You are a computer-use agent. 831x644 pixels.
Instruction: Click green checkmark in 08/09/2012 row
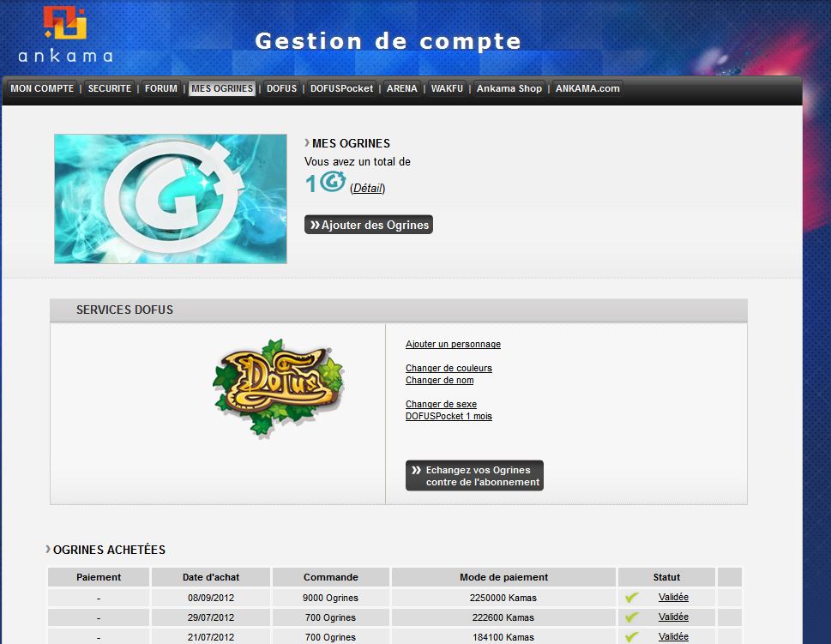tap(631, 598)
